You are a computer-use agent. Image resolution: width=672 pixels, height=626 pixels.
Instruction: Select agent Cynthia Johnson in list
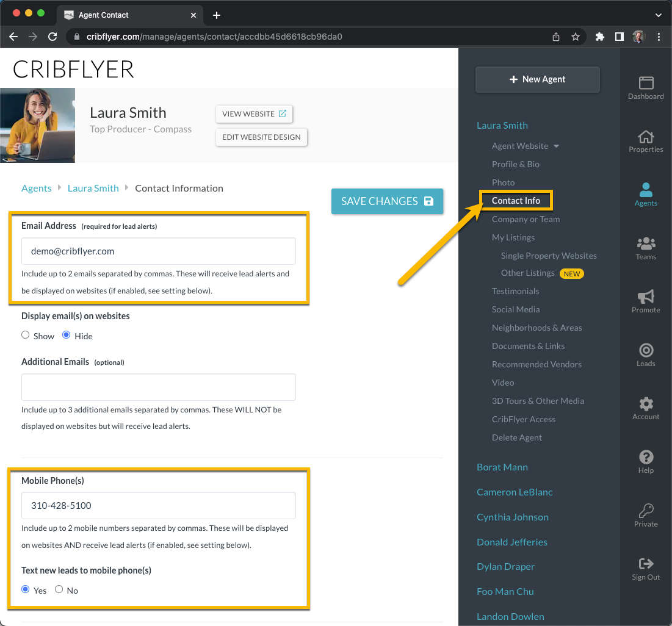(513, 517)
